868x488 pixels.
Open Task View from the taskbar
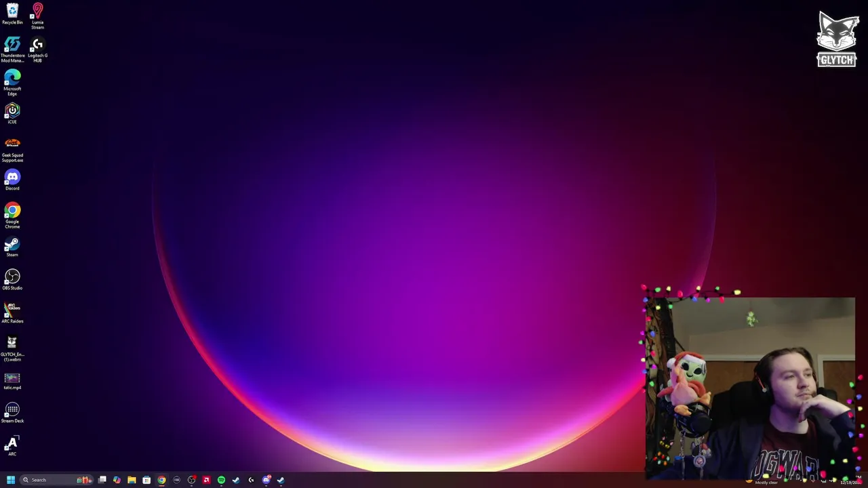[x=102, y=480]
